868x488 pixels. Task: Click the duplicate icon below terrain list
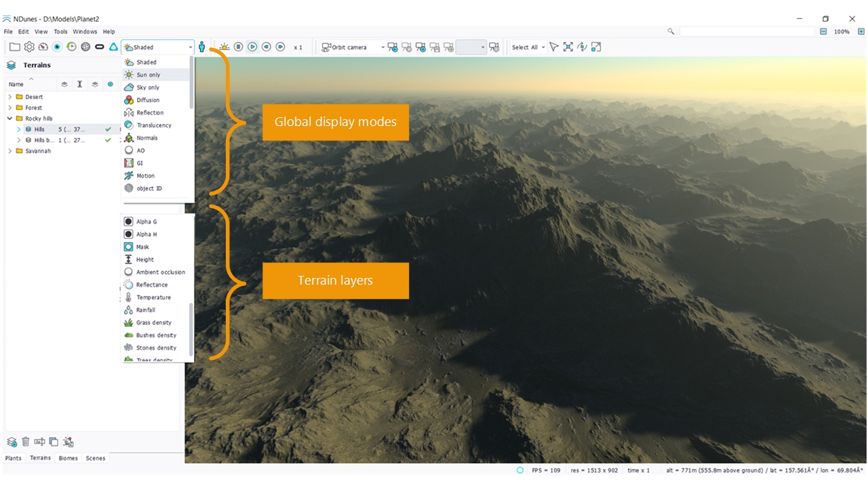click(x=54, y=442)
